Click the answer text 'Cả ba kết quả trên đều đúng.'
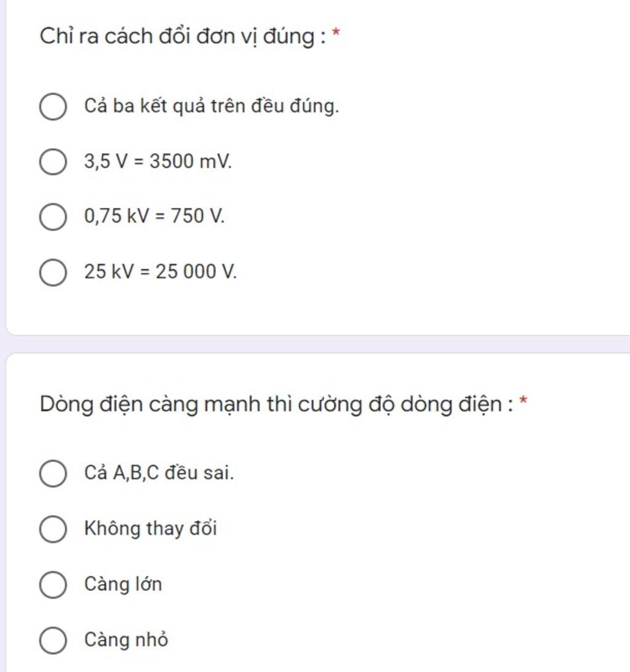The height and width of the screenshot is (672, 630). point(212,107)
